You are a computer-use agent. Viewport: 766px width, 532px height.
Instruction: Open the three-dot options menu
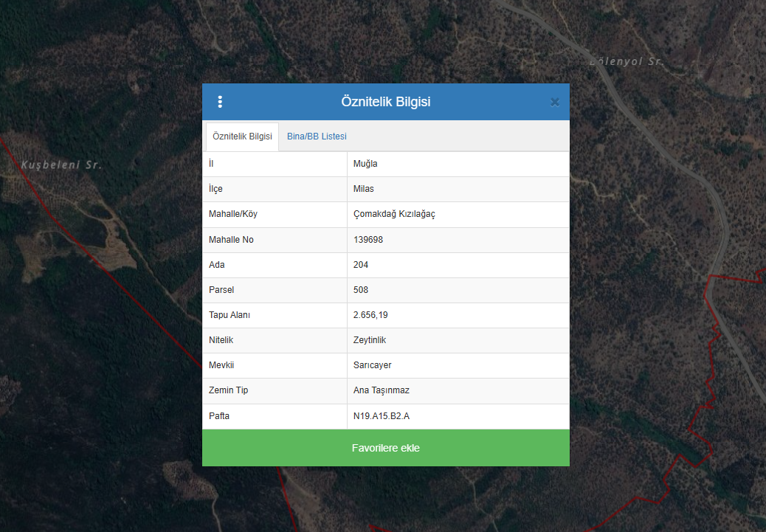(220, 102)
